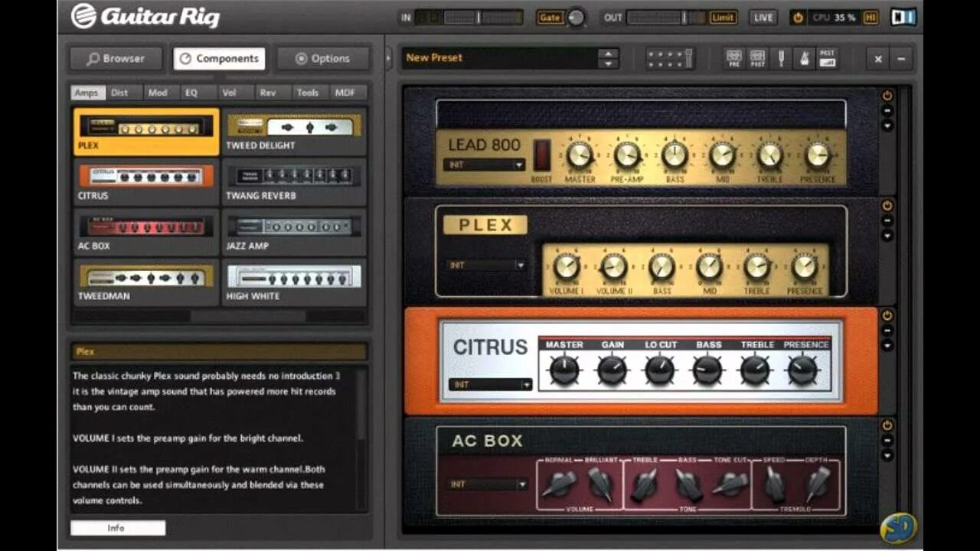Select the AC BOX amp in the component list
Image resolution: width=980 pixels, height=551 pixels.
pyautogui.click(x=146, y=232)
